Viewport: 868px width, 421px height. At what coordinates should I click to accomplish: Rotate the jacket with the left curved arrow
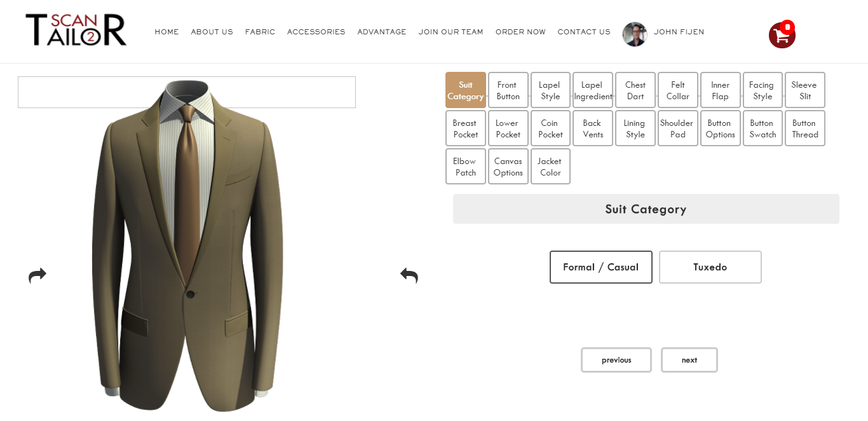pos(37,275)
